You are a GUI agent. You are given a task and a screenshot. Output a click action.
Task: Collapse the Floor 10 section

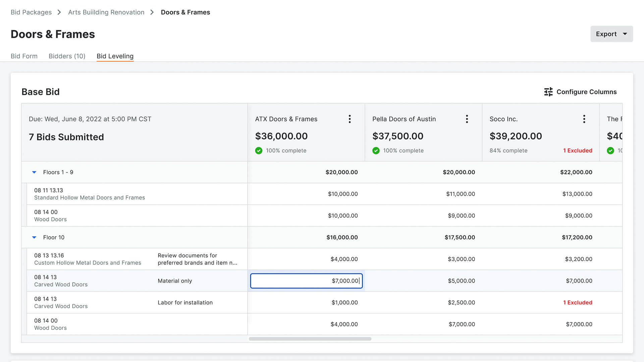pos(34,237)
